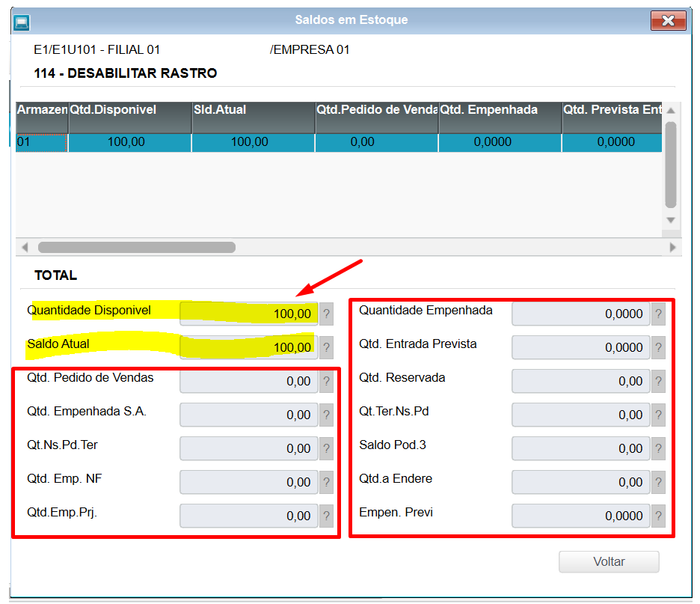This screenshot has height=604, width=700.
Task: Click the 114 - DESABILITAR RASTRO product title
Action: pos(126,73)
